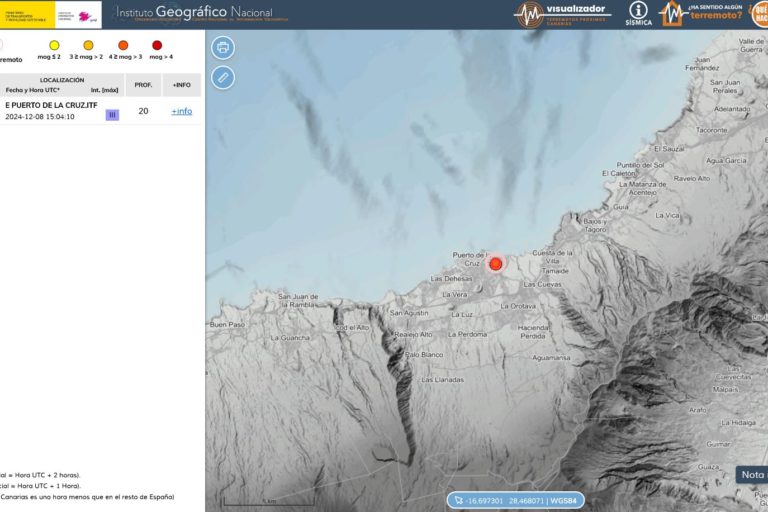Click the La Orotava map label
Image resolution: width=768 pixels, height=512 pixels.
click(518, 306)
